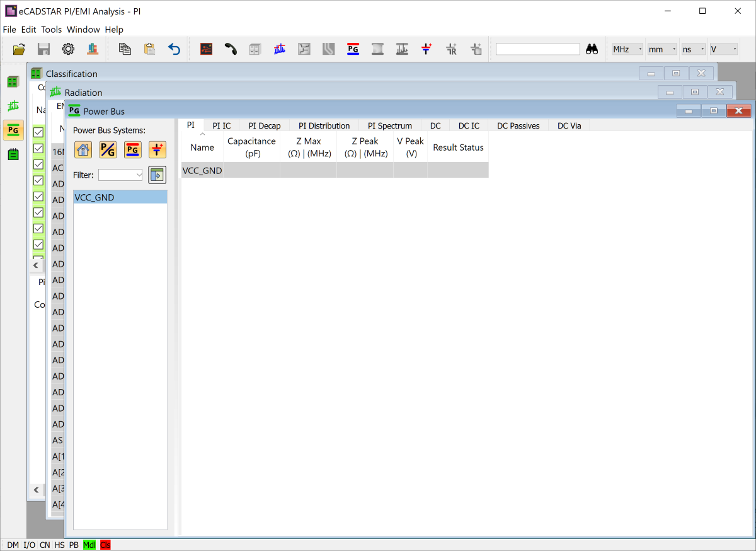The width and height of the screenshot is (756, 551).
Task: Click the gray I-beam toolbar icon
Action: coord(377,49)
